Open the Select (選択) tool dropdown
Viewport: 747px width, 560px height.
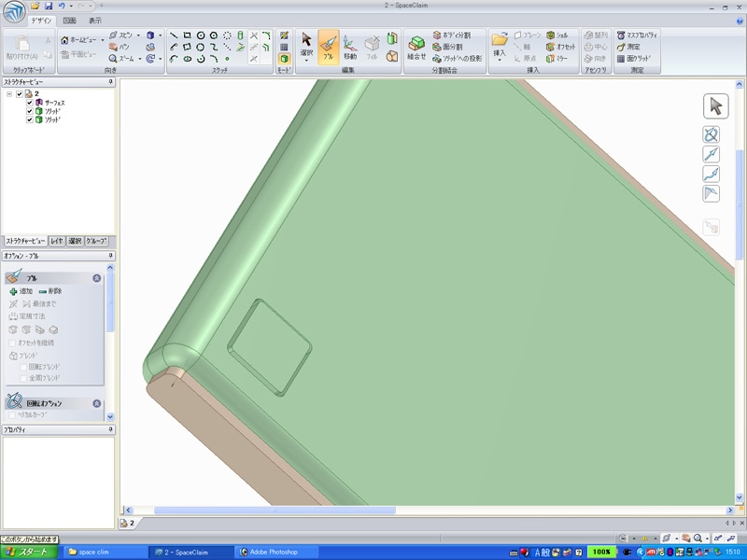tap(306, 62)
